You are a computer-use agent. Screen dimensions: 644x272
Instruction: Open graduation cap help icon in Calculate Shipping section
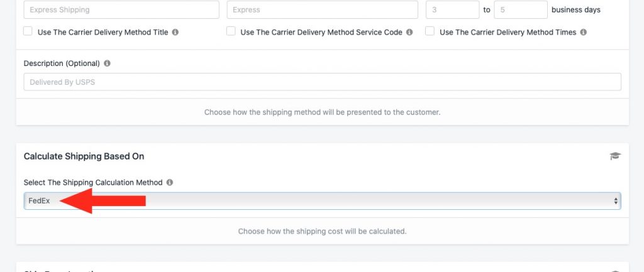pyautogui.click(x=615, y=156)
